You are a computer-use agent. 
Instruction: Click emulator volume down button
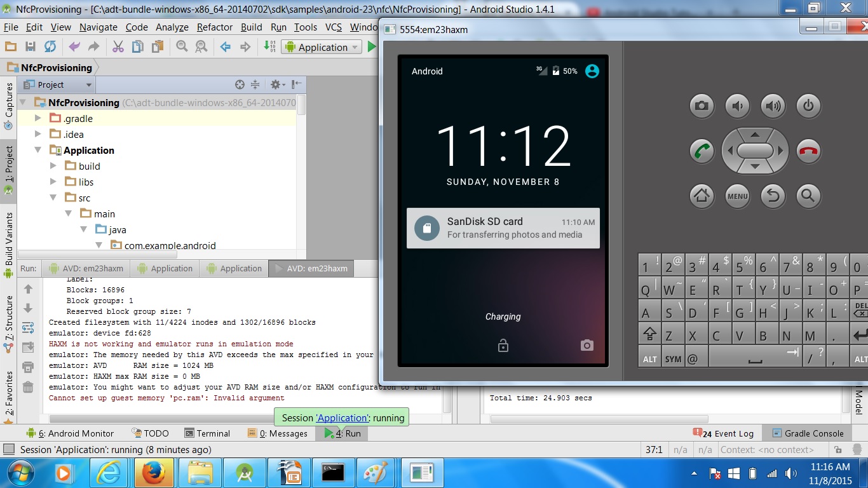click(737, 106)
